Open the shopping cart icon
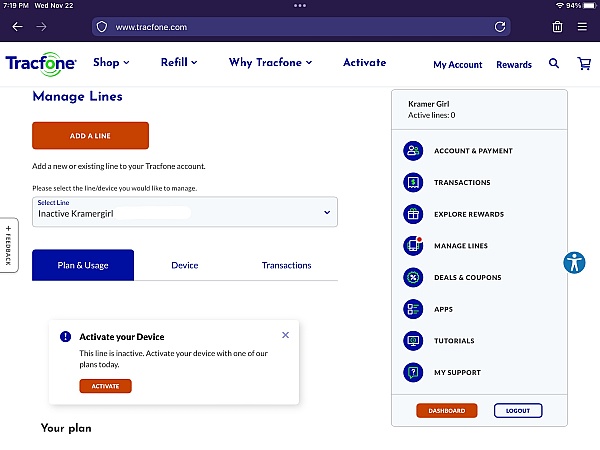The image size is (600, 450). (584, 64)
